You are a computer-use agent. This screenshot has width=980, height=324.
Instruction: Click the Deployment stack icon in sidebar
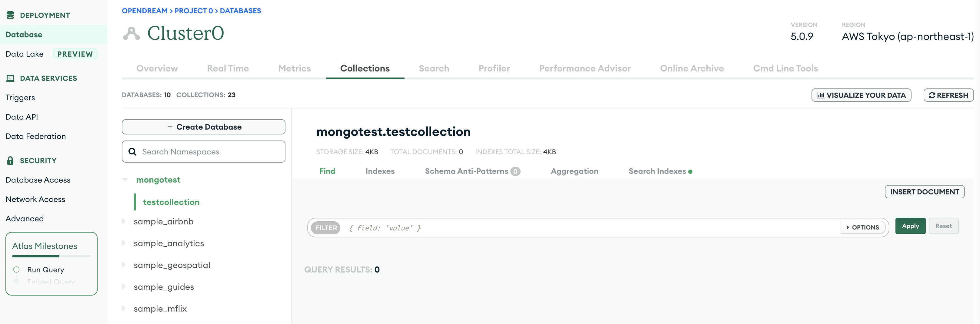click(x=10, y=15)
